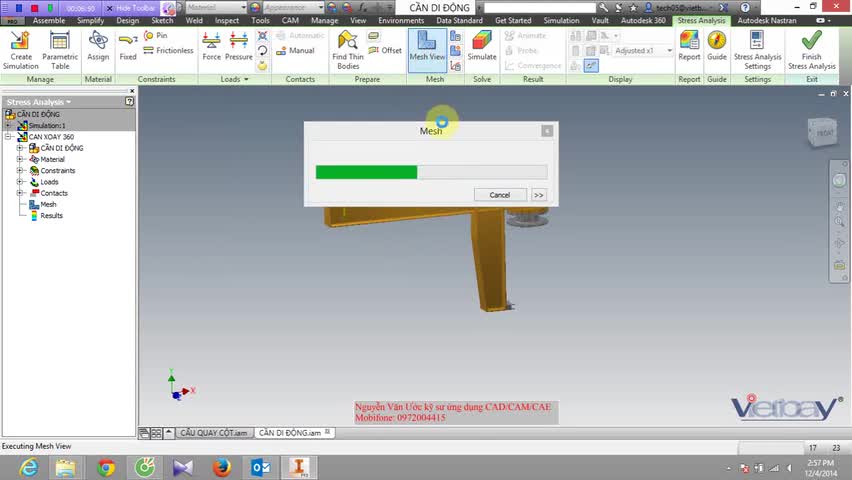The height and width of the screenshot is (480, 852).
Task: Open the Autodesk Nastran tab
Action: coord(767,21)
